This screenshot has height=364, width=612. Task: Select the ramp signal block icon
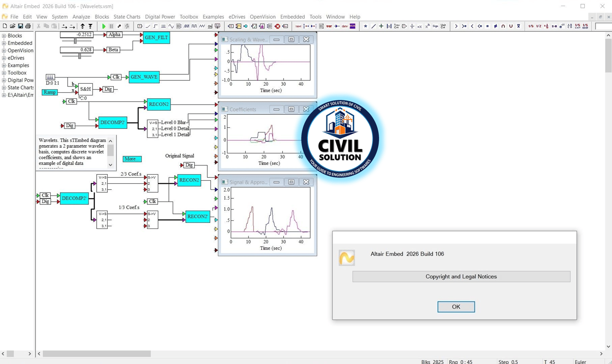point(148,26)
